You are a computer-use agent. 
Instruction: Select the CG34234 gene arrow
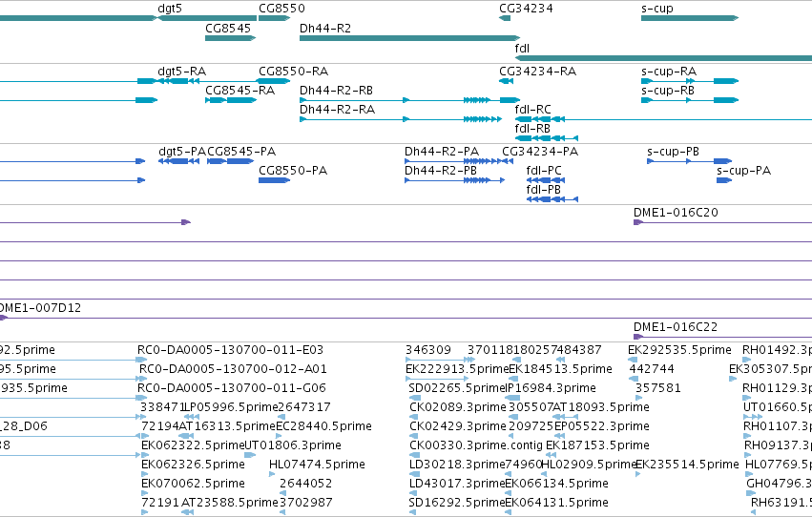click(x=505, y=18)
